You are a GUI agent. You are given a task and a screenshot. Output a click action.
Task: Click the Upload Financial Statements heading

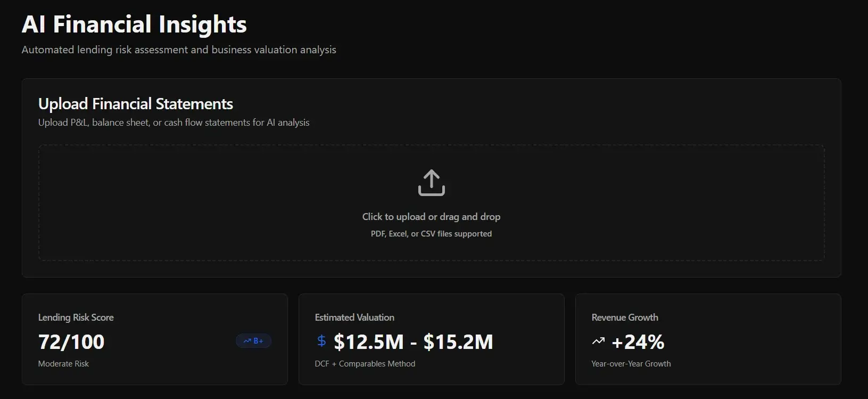point(136,104)
